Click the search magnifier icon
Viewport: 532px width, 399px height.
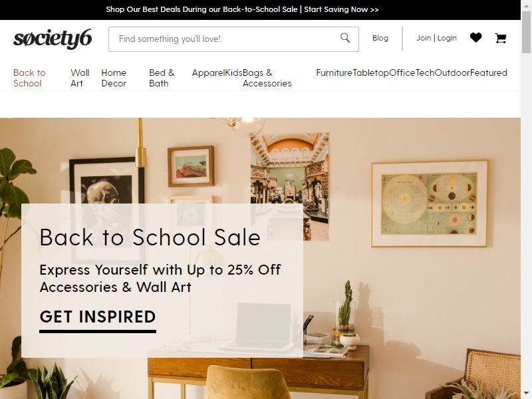point(345,38)
